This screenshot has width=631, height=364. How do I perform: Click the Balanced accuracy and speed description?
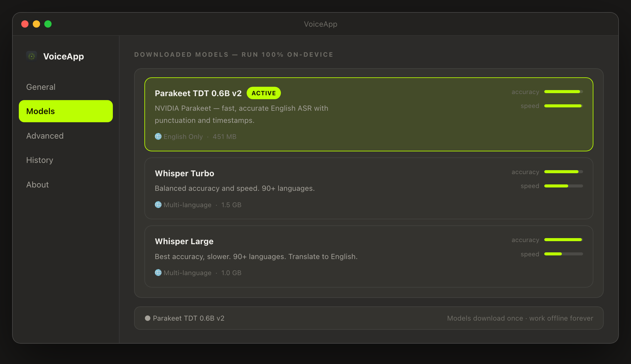[235, 188]
